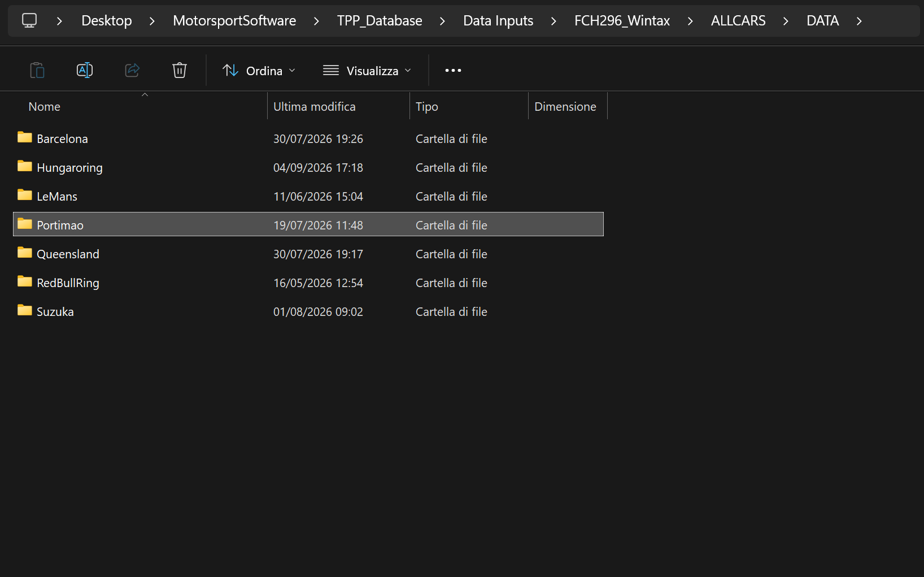Expand chevron after TPP_Database breadcrumb
The image size is (924, 577).
pos(442,21)
